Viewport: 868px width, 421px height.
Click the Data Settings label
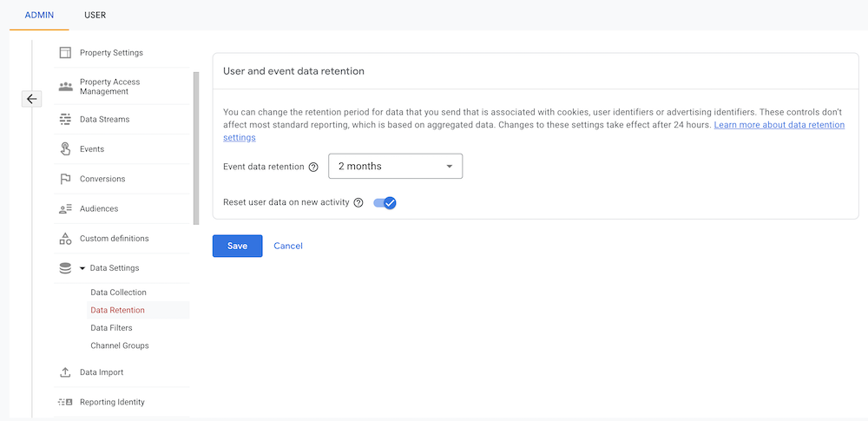pos(115,268)
